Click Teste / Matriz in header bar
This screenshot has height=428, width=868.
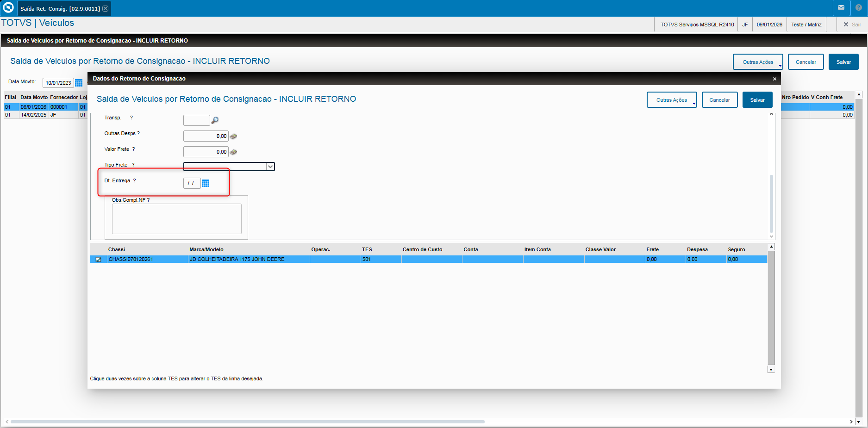pyautogui.click(x=806, y=25)
